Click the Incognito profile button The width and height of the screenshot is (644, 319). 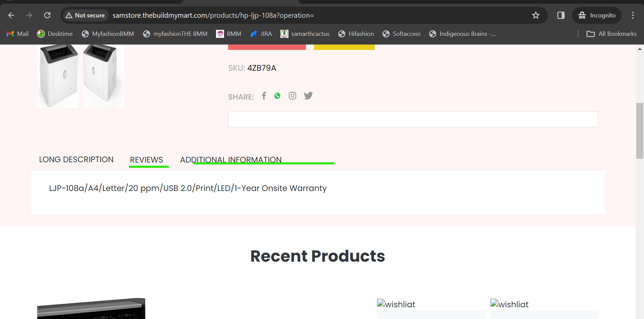click(x=597, y=15)
